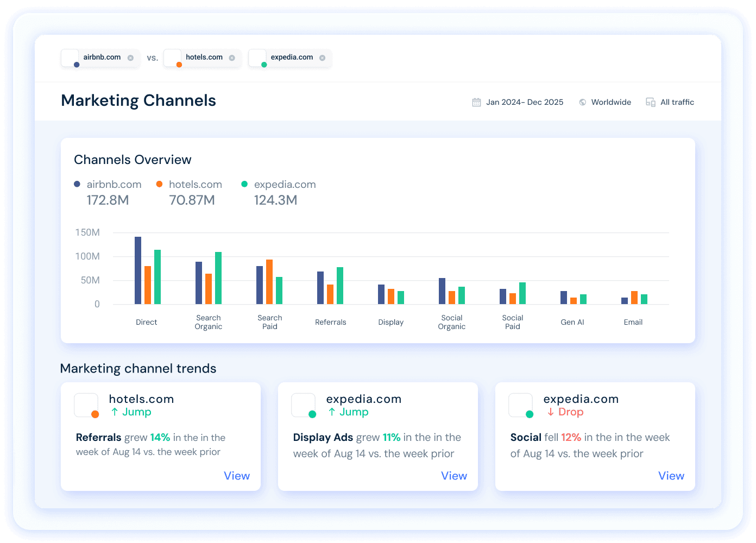Screen dimensions: 756x543
Task: Click expedia.com logo in Social drop card
Action: pyautogui.click(x=521, y=406)
